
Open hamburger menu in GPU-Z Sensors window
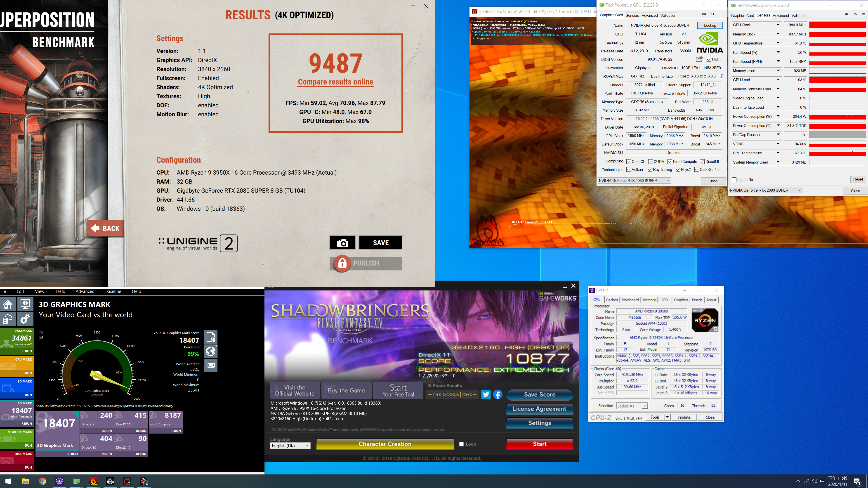pyautogui.click(x=864, y=14)
